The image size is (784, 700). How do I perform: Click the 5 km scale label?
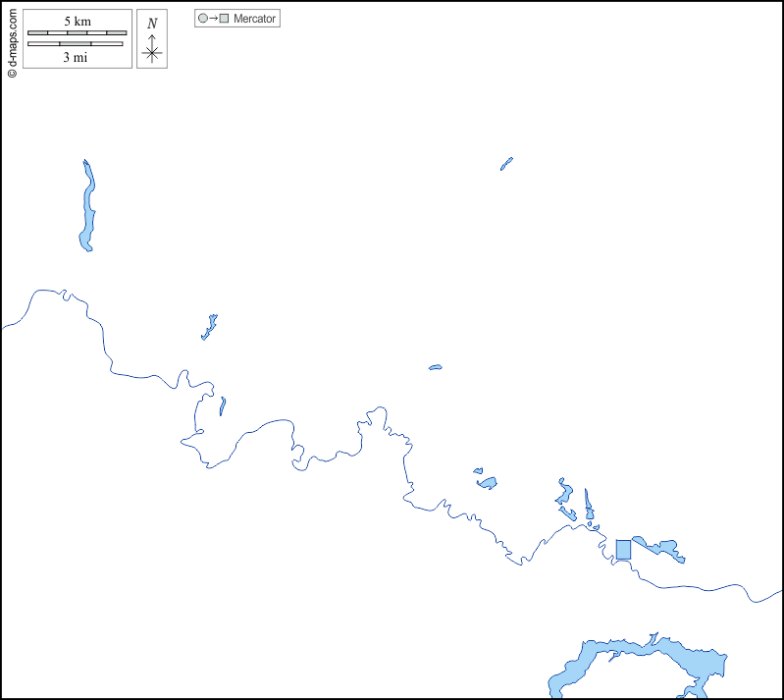tap(77, 21)
